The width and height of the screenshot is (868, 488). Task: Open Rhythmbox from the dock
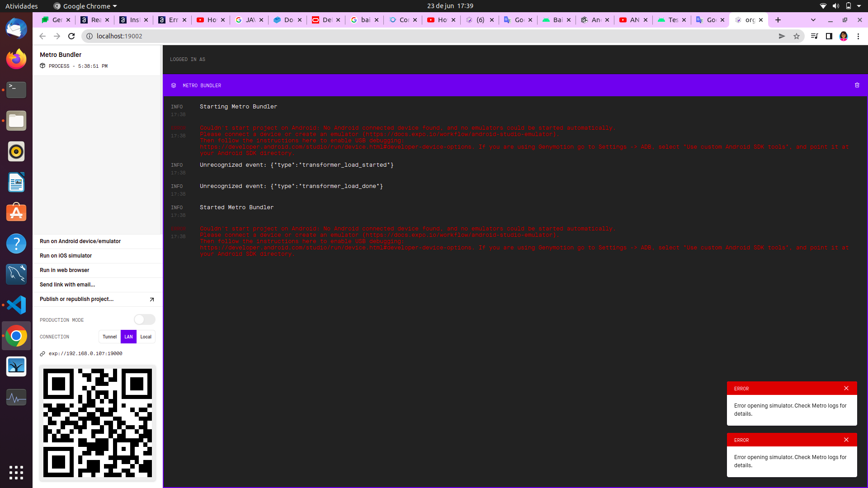click(16, 151)
